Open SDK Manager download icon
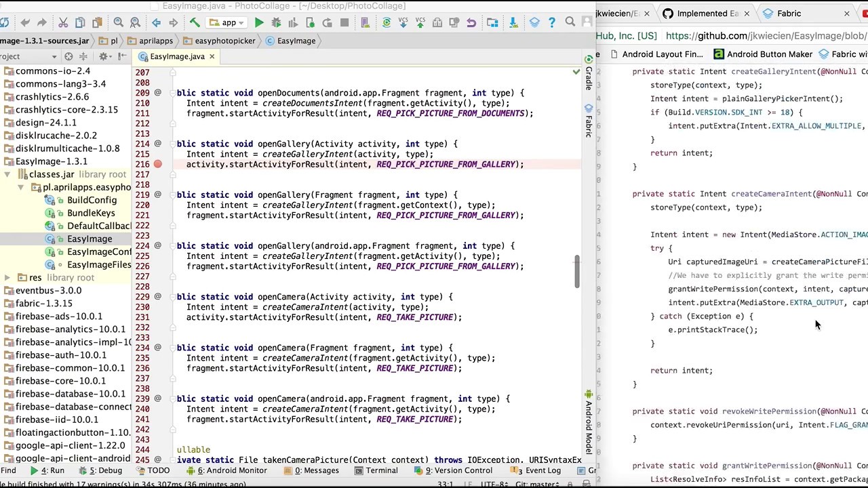868x488 pixels. click(x=513, y=22)
